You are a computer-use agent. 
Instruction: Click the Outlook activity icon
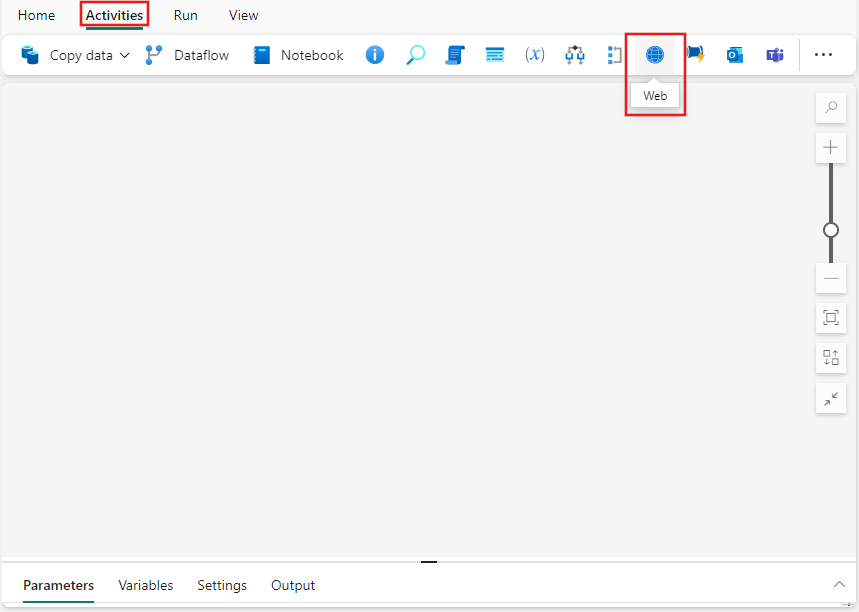pyautogui.click(x=734, y=55)
